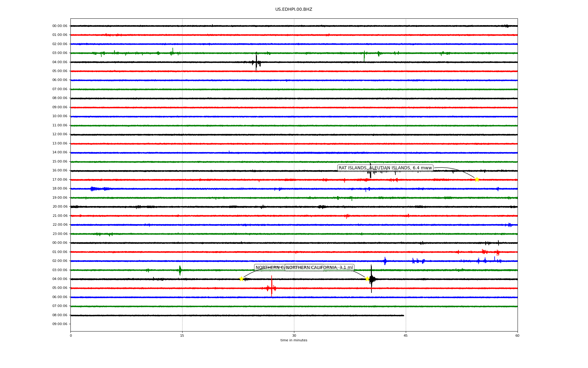Viewport: 588px width, 368px height.
Task: Click the yellow star on the Rat Islands event
Action: pyautogui.click(x=477, y=179)
